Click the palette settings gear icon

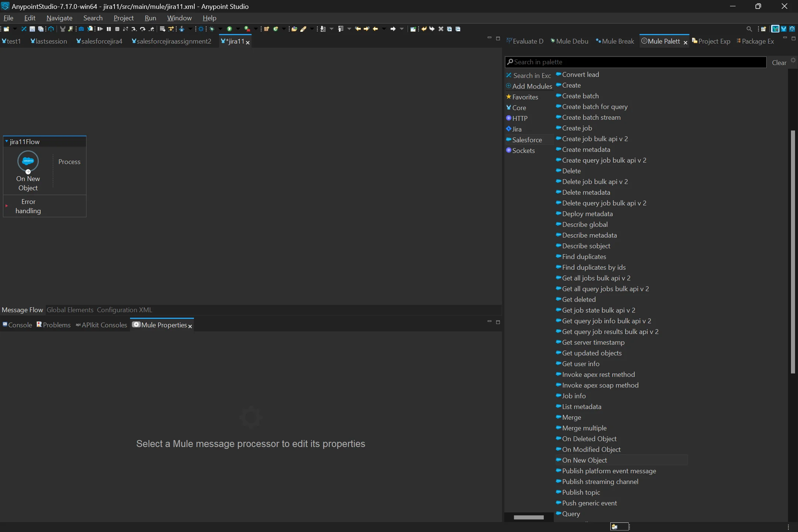tap(793, 60)
